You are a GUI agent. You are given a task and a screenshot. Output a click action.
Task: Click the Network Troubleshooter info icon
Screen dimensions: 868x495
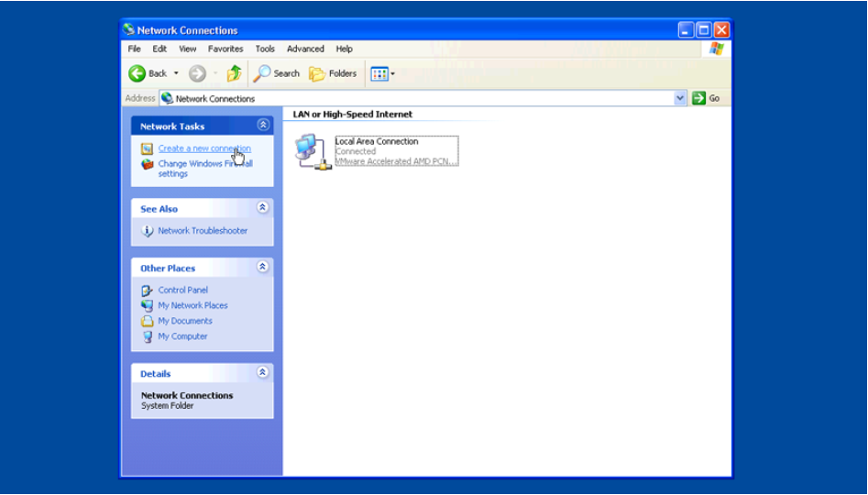(147, 231)
